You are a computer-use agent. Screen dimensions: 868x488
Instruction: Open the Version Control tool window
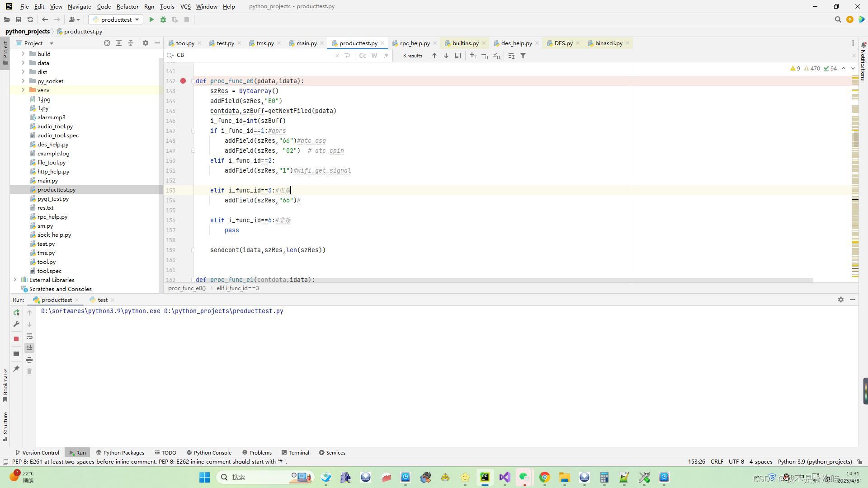[x=37, y=452]
